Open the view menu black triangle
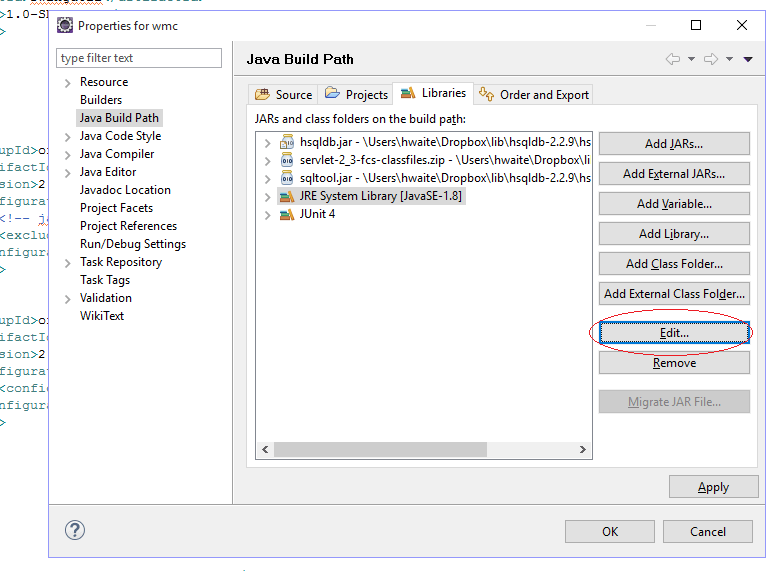The width and height of the screenshot is (771, 571). tap(748, 60)
